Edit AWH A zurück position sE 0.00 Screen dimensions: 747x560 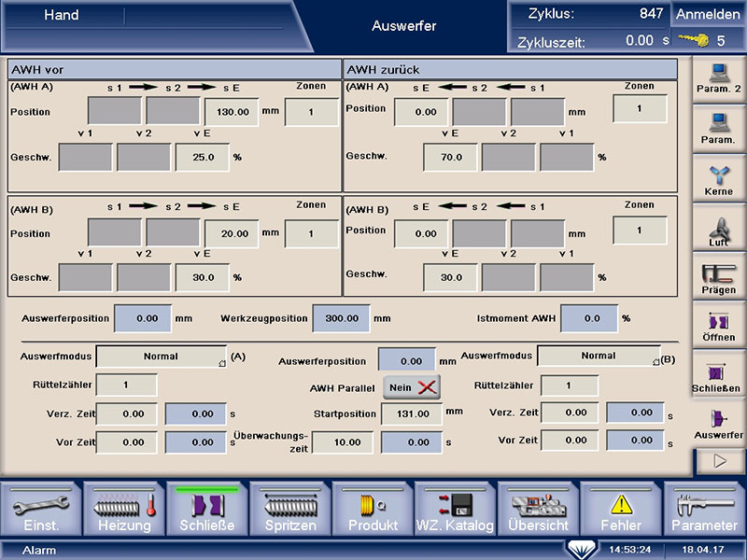coord(422,112)
